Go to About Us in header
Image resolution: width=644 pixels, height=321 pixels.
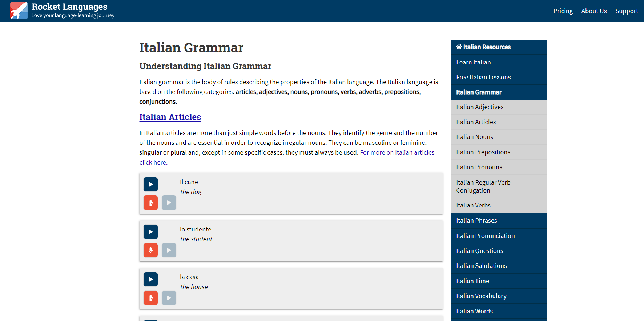(x=594, y=11)
